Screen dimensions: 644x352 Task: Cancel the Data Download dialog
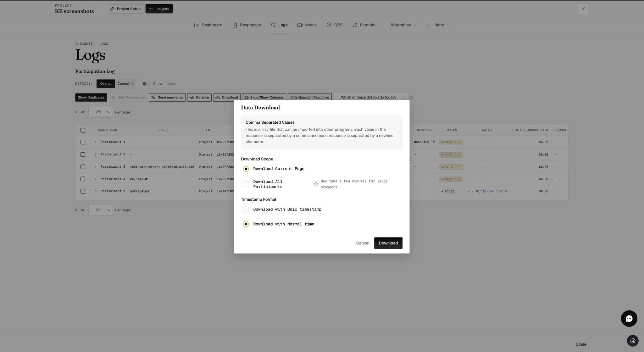pos(363,243)
